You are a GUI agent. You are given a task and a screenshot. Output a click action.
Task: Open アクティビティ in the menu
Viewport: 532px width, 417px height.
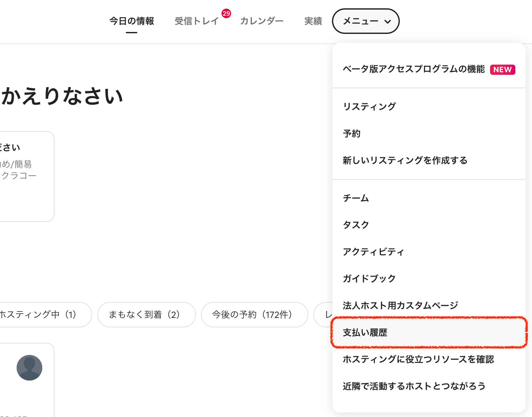tap(373, 252)
